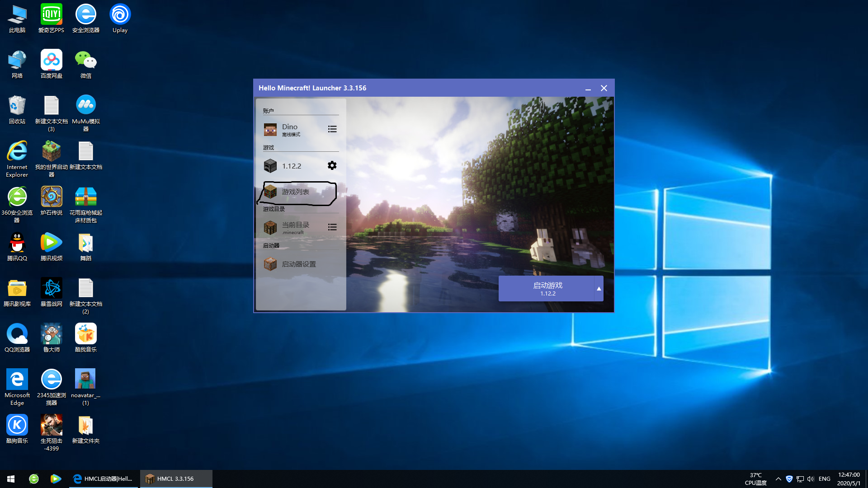Select the 炉石传说 Hearthstone desktop icon
The height and width of the screenshot is (488, 868).
[51, 201]
